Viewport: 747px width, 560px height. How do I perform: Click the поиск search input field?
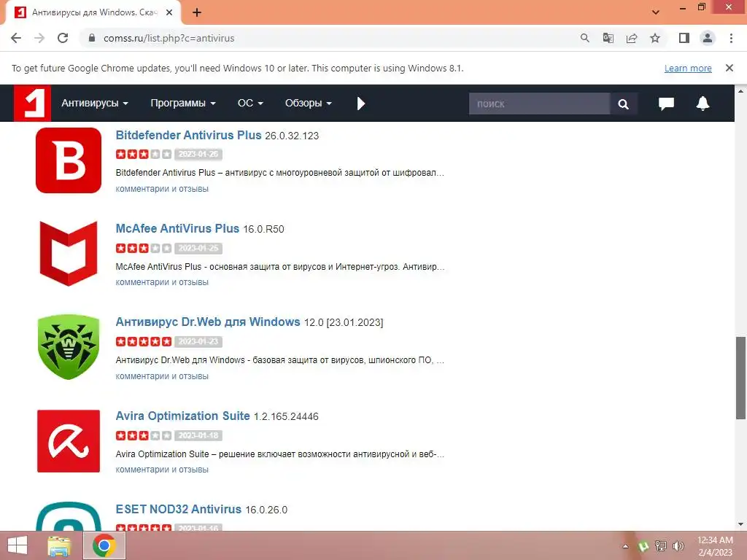pyautogui.click(x=539, y=104)
